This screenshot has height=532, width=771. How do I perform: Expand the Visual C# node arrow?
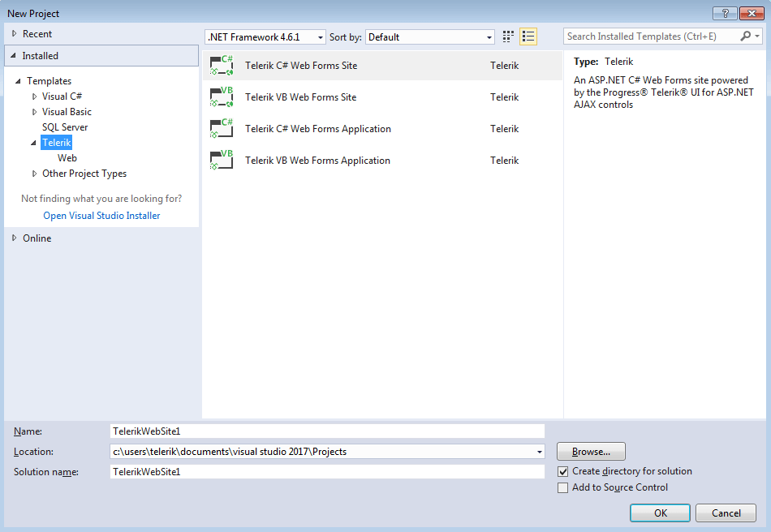point(34,97)
